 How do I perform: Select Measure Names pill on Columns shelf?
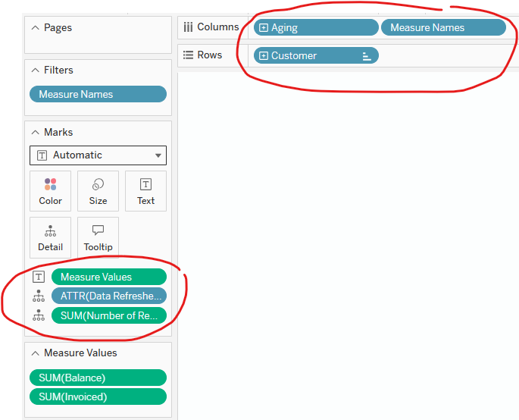pos(442,28)
